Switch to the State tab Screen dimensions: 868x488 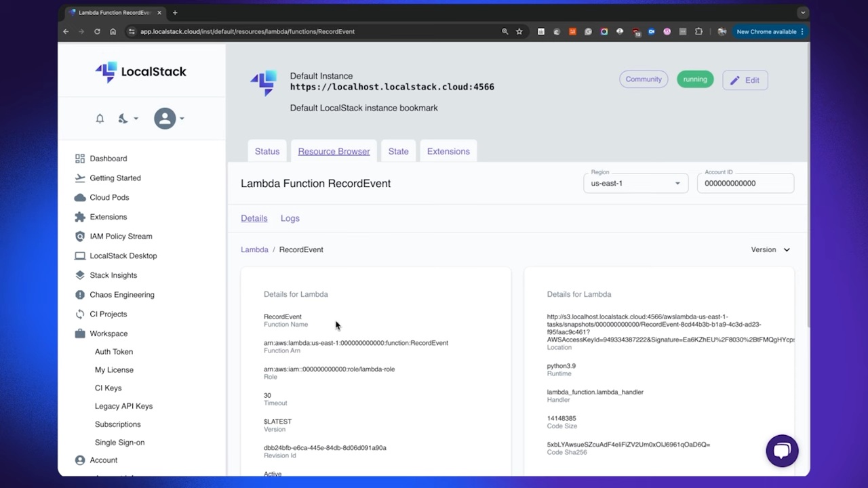[398, 151]
